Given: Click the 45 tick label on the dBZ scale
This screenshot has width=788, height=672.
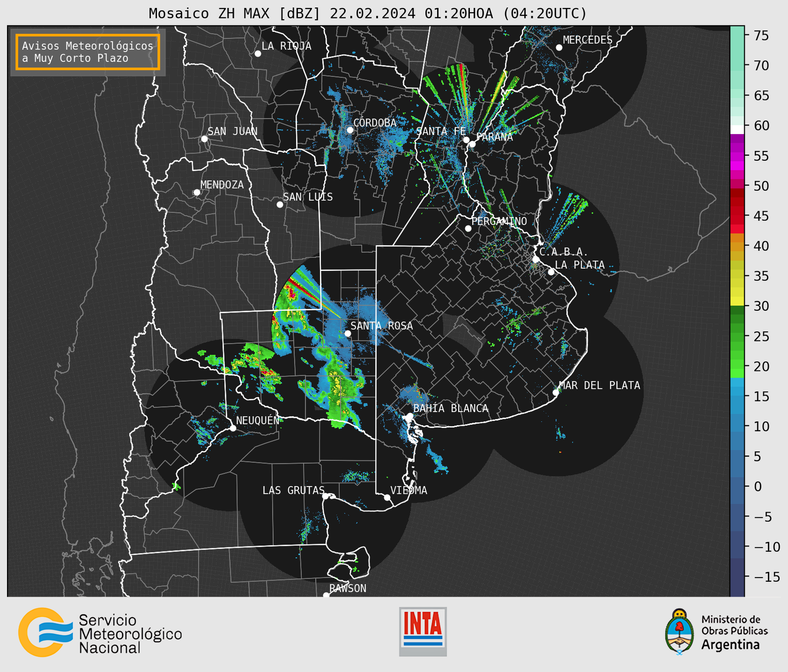Looking at the screenshot, I should (760, 216).
